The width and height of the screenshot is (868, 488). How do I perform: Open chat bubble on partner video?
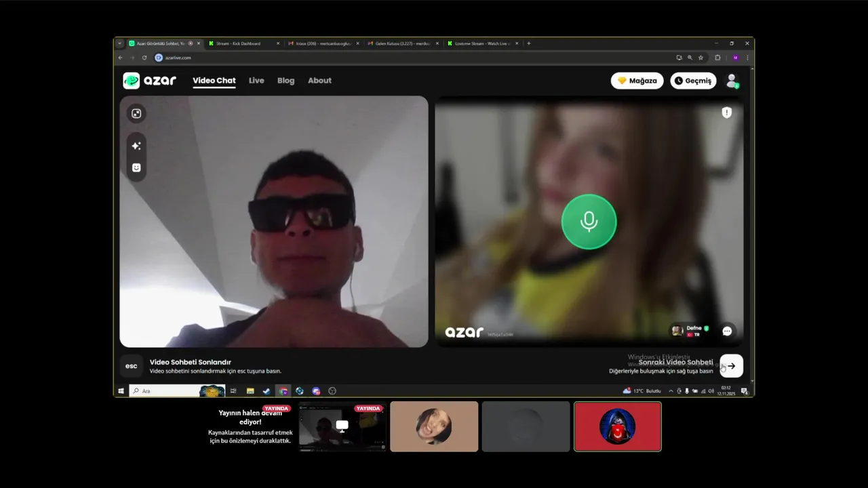pos(727,331)
